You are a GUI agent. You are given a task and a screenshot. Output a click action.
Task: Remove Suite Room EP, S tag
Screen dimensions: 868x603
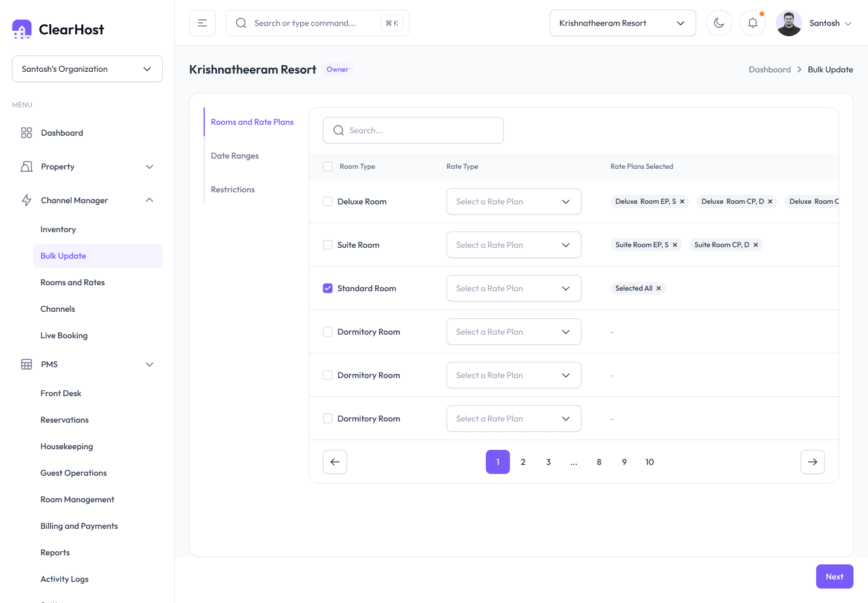[675, 245]
